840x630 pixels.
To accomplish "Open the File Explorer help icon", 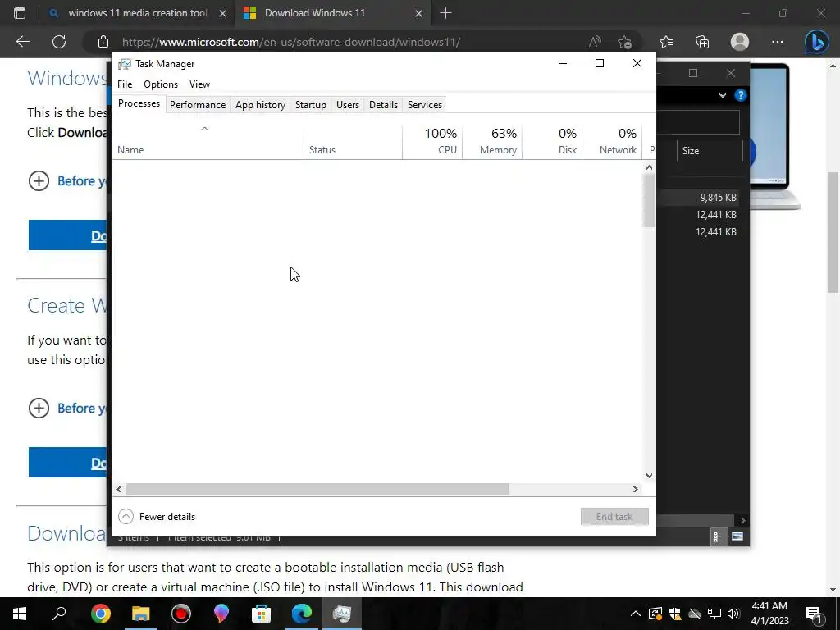I will click(741, 95).
